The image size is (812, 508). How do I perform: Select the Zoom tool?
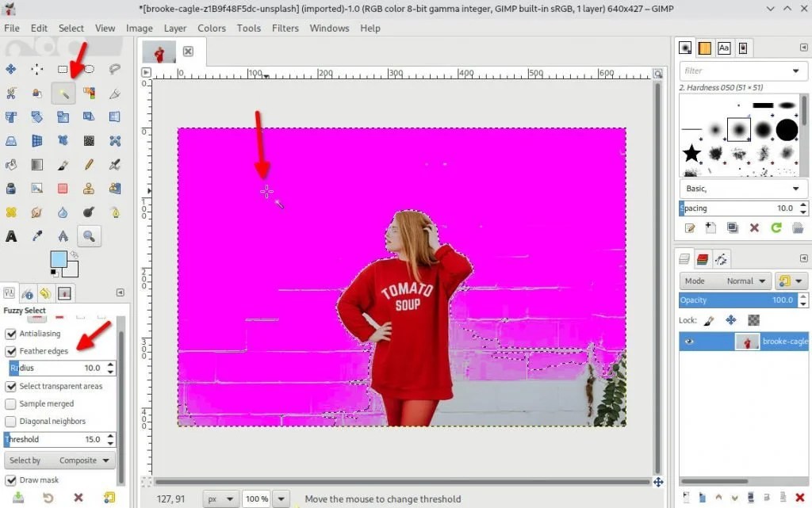[90, 235]
